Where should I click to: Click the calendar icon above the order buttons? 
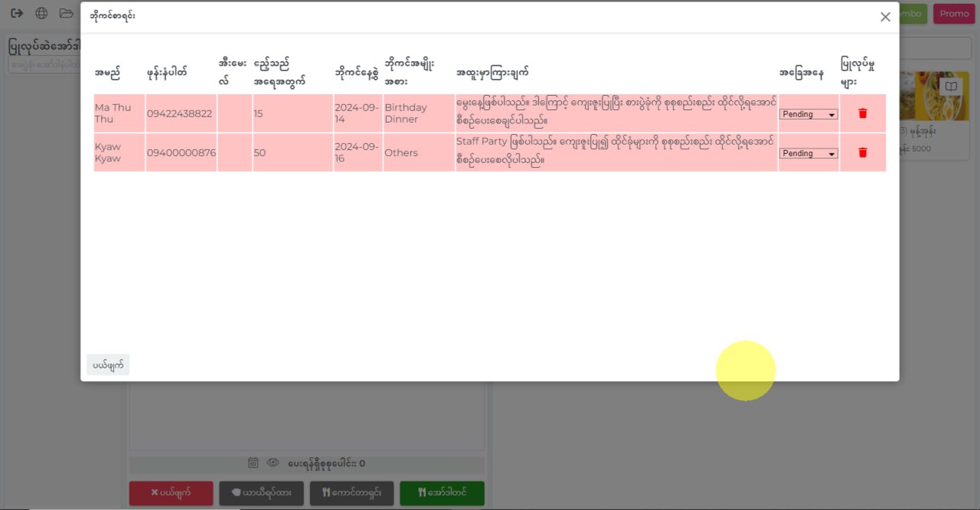coord(253,463)
